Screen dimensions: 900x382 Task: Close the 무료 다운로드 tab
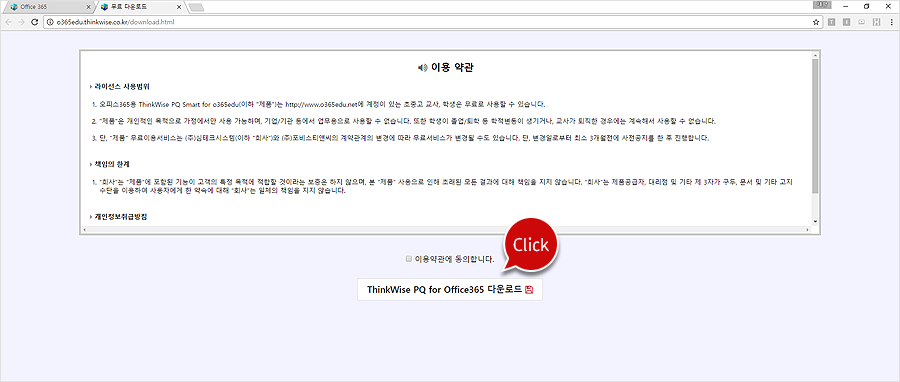point(179,7)
